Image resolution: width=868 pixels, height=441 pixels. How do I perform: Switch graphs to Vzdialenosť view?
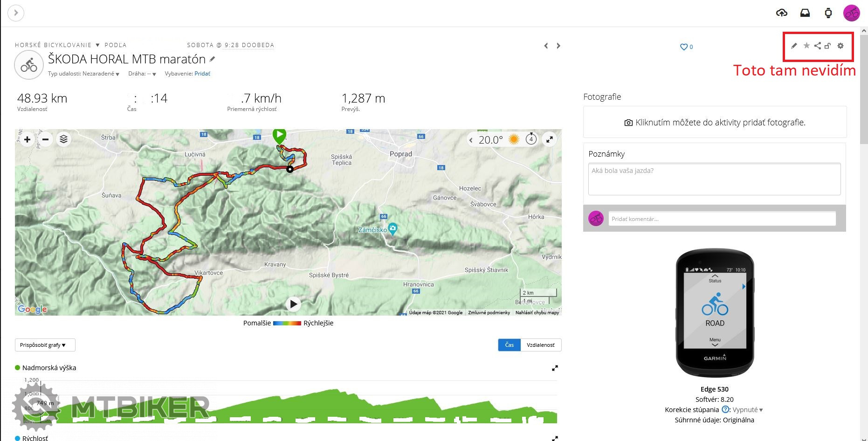[x=541, y=345]
